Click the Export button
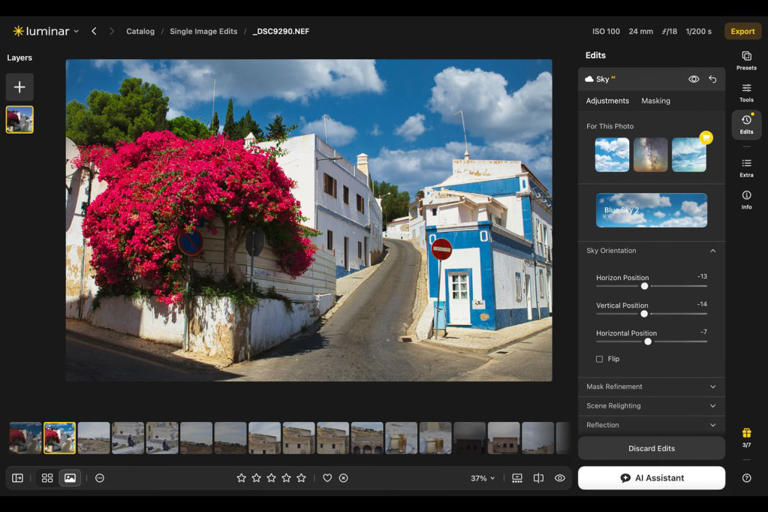 [x=743, y=31]
